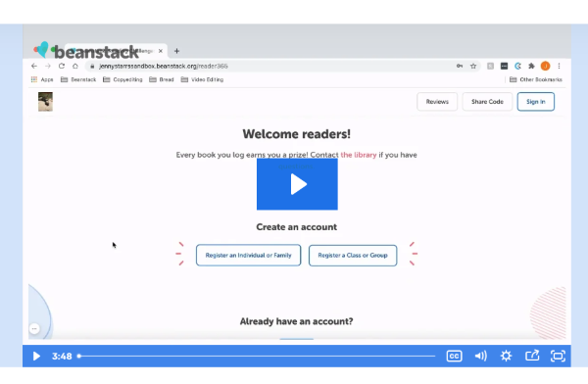This screenshot has height=384, width=588.
Task: Click Register a Class or Group
Action: tap(353, 256)
